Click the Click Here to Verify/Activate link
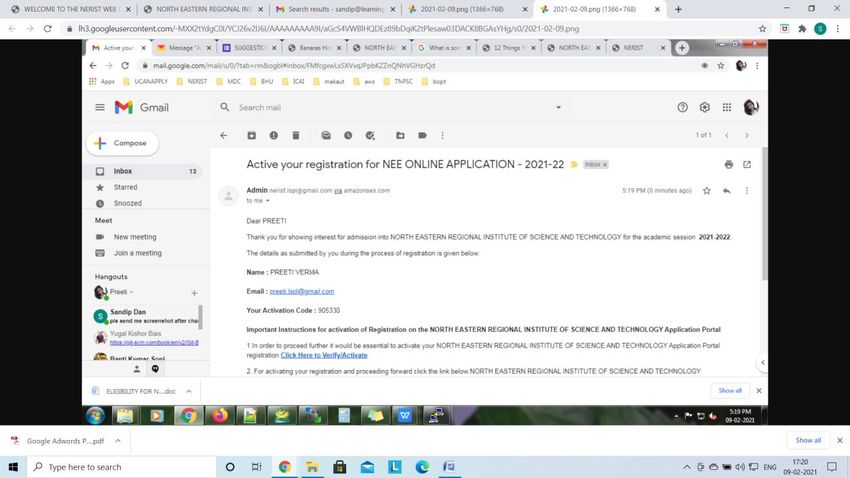Screen dimensions: 850x478 pos(324,356)
